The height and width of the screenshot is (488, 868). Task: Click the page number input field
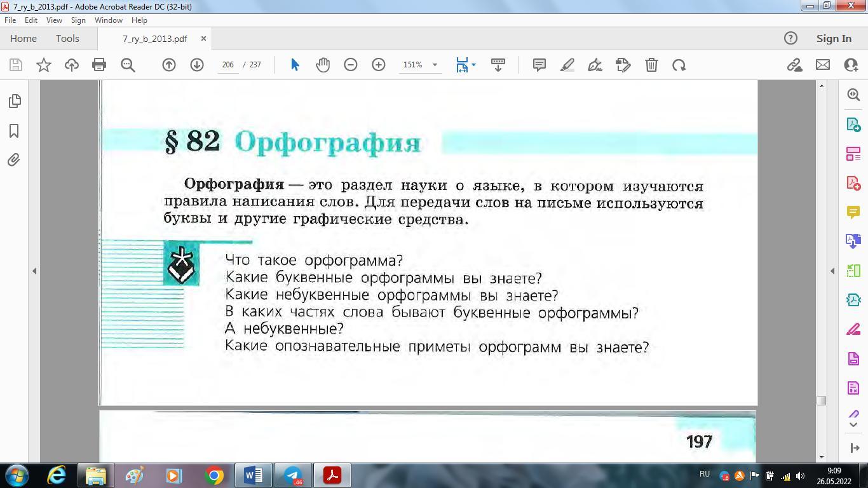pyautogui.click(x=228, y=65)
